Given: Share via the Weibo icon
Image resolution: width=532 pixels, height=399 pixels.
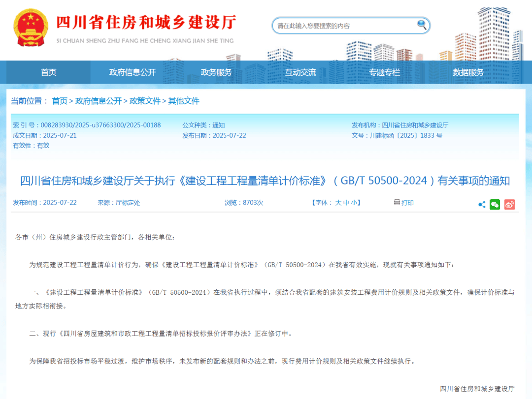Looking at the screenshot, I should (509, 204).
